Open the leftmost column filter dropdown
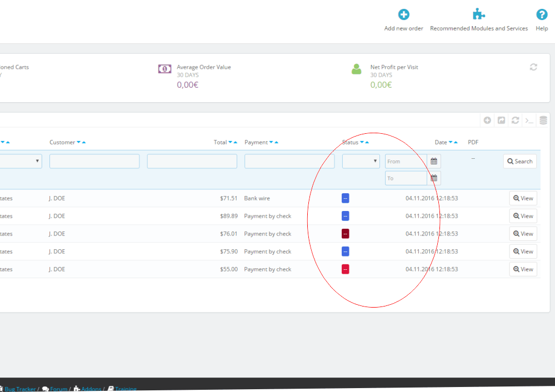Image resolution: width=555 pixels, height=392 pixels. (21, 162)
